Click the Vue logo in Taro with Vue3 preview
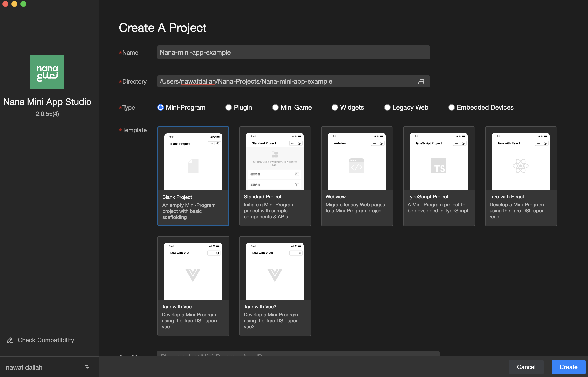This screenshot has height=377, width=588. click(275, 275)
